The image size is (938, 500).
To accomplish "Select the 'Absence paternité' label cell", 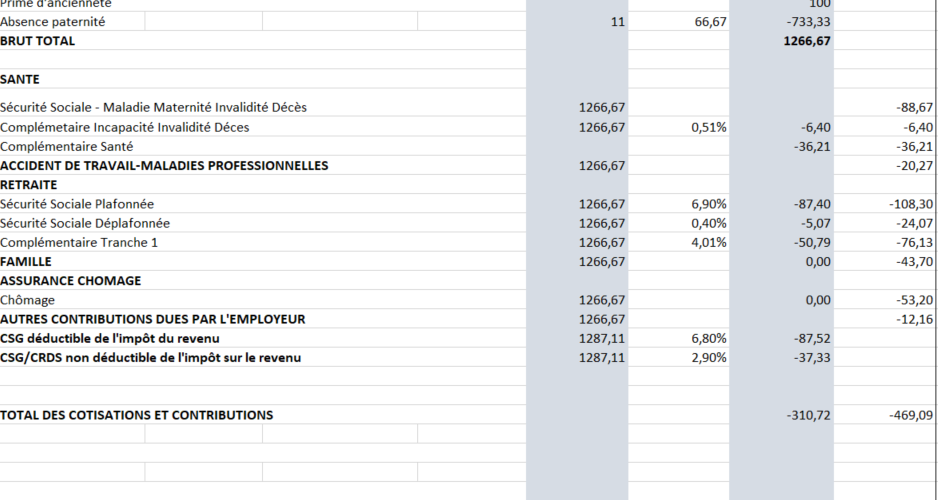I will pos(53,22).
